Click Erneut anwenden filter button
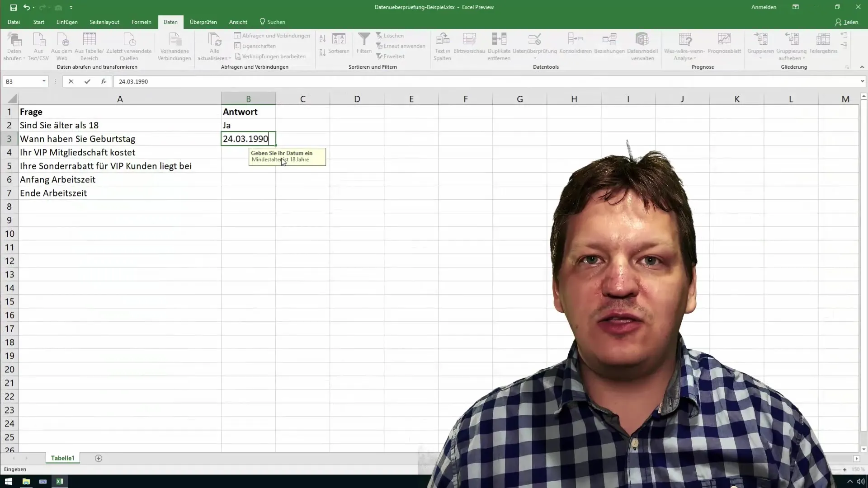 point(401,46)
